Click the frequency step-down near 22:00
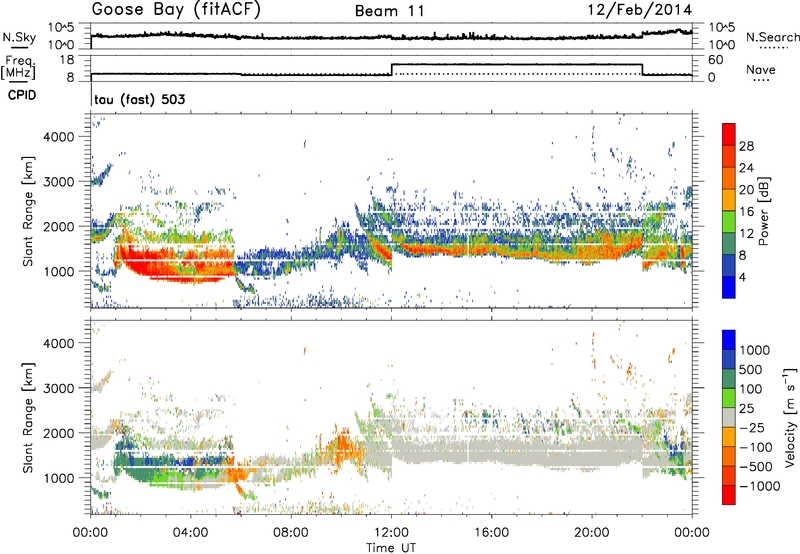 pos(642,70)
